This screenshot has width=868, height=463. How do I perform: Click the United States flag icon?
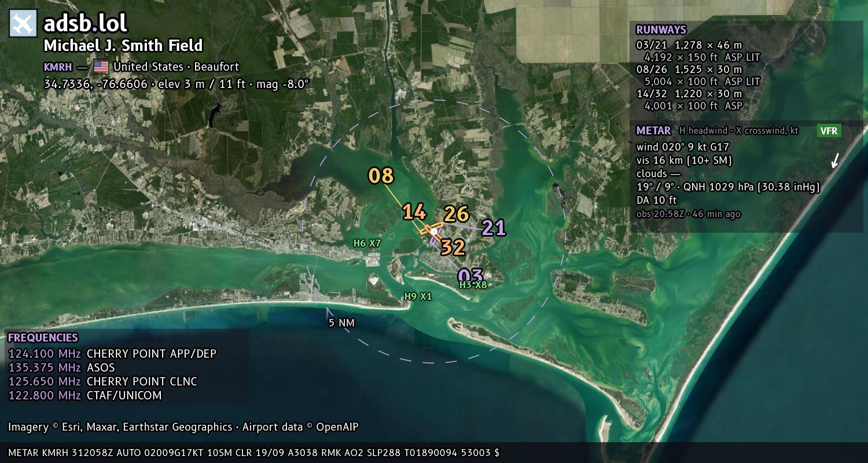101,67
